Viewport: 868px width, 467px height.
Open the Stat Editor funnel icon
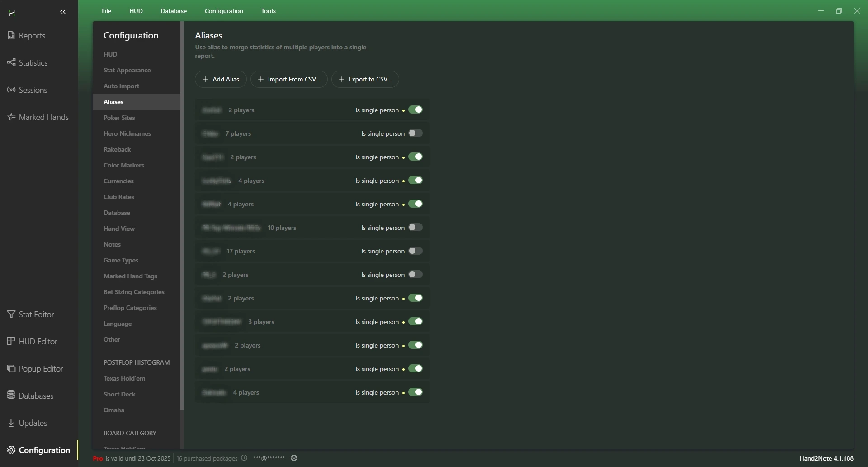[x=12, y=315]
